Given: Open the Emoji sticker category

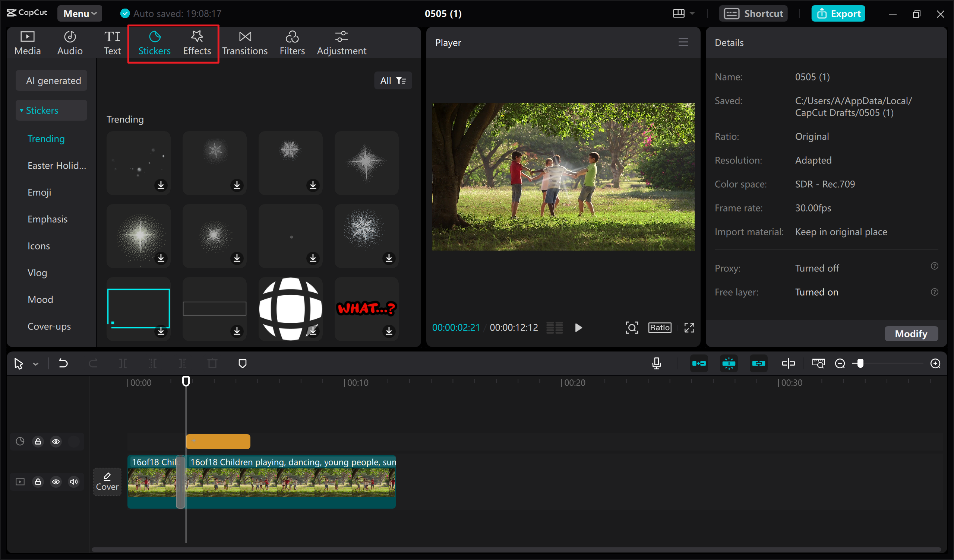Looking at the screenshot, I should (40, 192).
